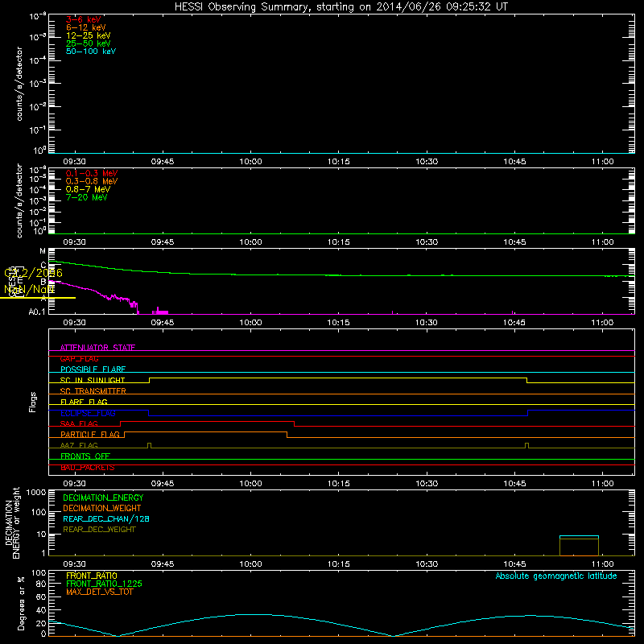Screen dimensions: 644x644
Task: Select the green 7-20 MeV legend label
Action: click(x=86, y=197)
